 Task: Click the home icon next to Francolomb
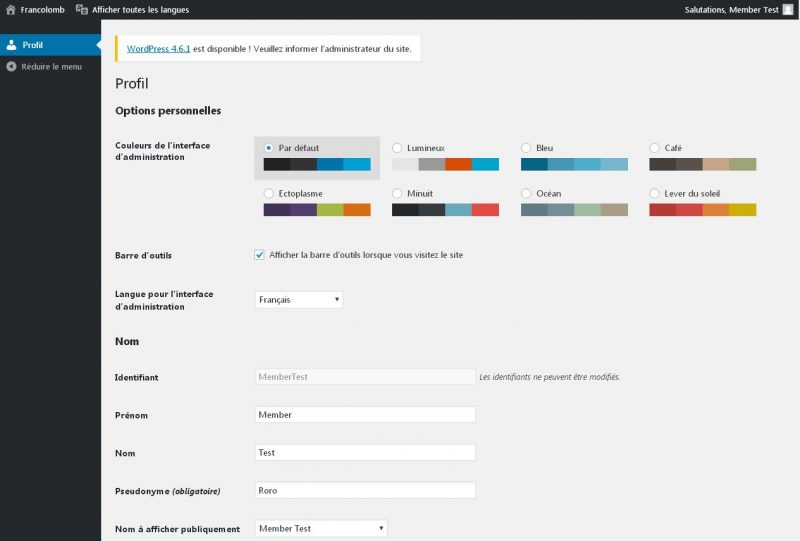(x=11, y=10)
